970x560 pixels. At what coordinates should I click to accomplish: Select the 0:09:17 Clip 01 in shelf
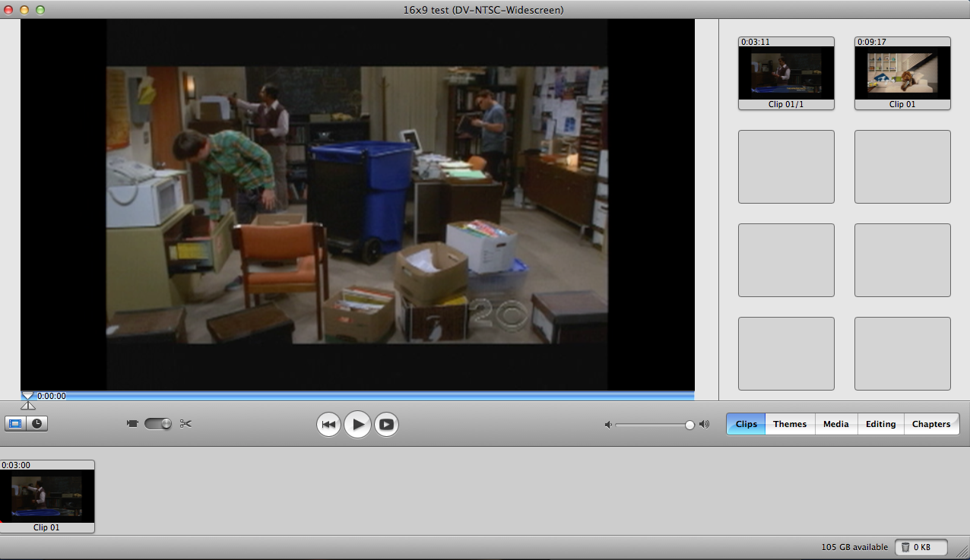[x=902, y=74]
